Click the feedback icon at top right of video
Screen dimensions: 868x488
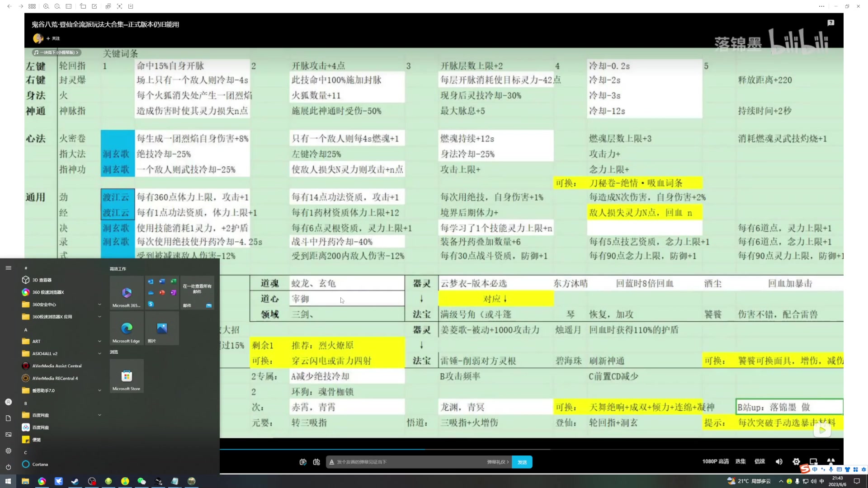tap(831, 23)
